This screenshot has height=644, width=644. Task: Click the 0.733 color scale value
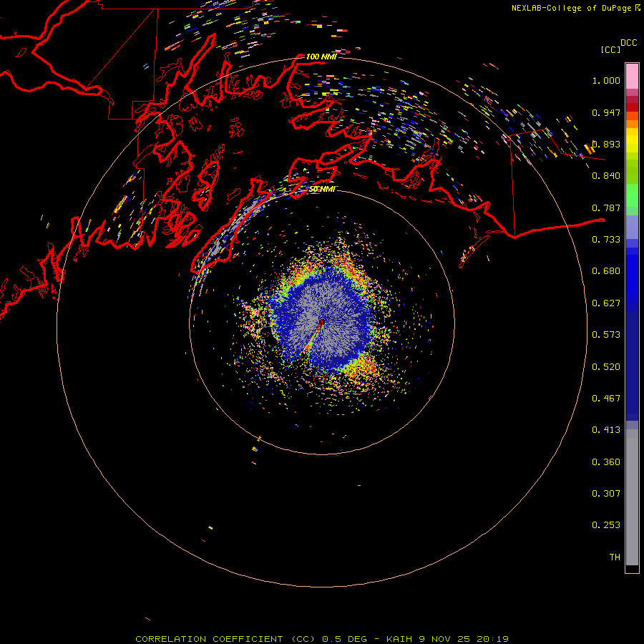[606, 240]
